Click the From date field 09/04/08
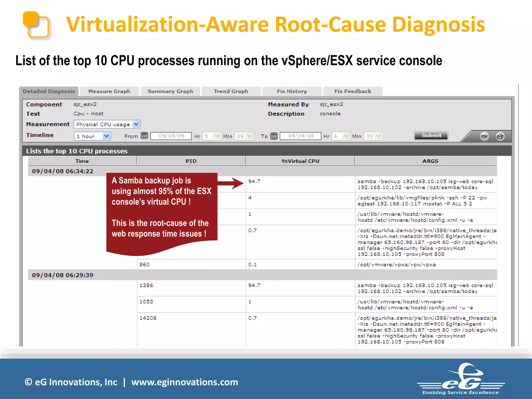This screenshot has width=532, height=399. point(171,136)
